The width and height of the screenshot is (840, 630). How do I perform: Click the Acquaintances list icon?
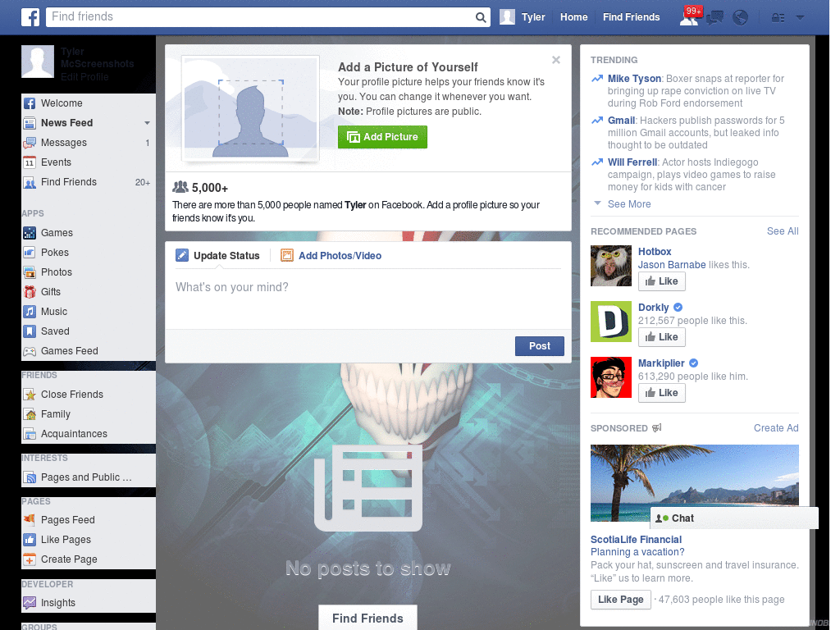point(30,434)
